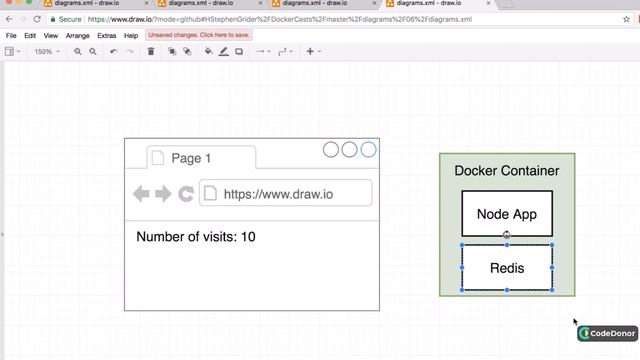Open the File menu
This screenshot has height=360, width=640.
pyautogui.click(x=11, y=36)
